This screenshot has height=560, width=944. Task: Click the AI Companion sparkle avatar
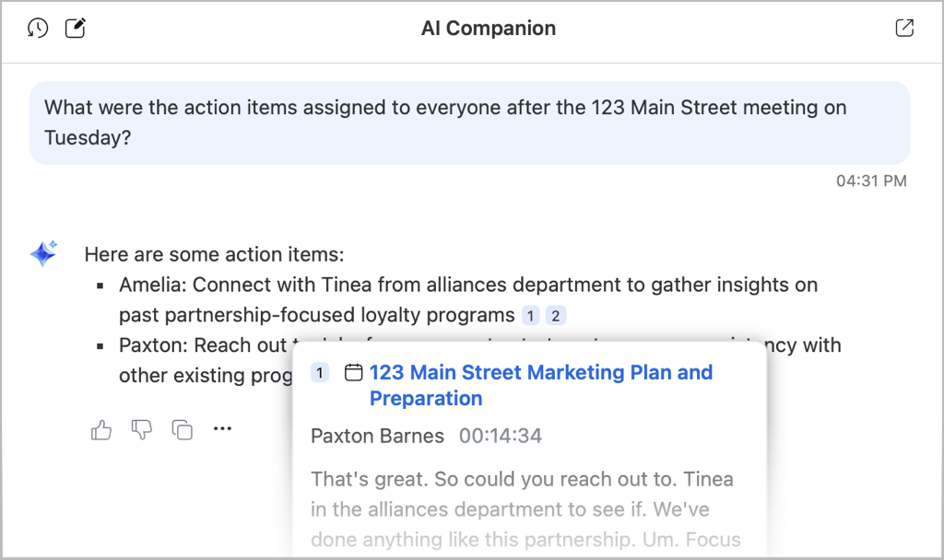coord(42,252)
